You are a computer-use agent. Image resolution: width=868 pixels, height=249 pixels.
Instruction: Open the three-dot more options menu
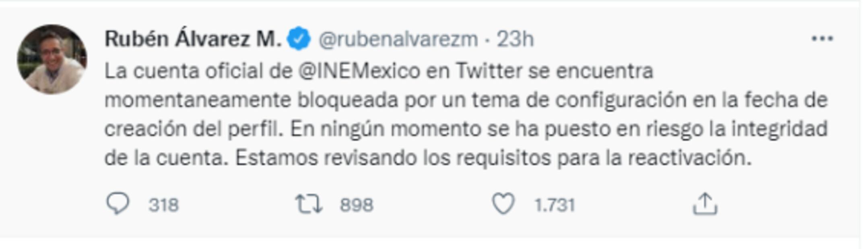click(x=822, y=39)
